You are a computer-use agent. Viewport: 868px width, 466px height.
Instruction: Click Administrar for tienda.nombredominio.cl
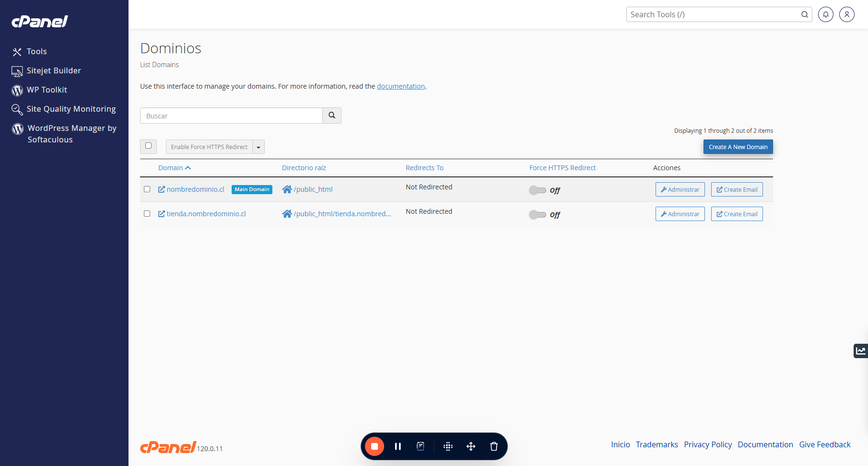click(680, 214)
